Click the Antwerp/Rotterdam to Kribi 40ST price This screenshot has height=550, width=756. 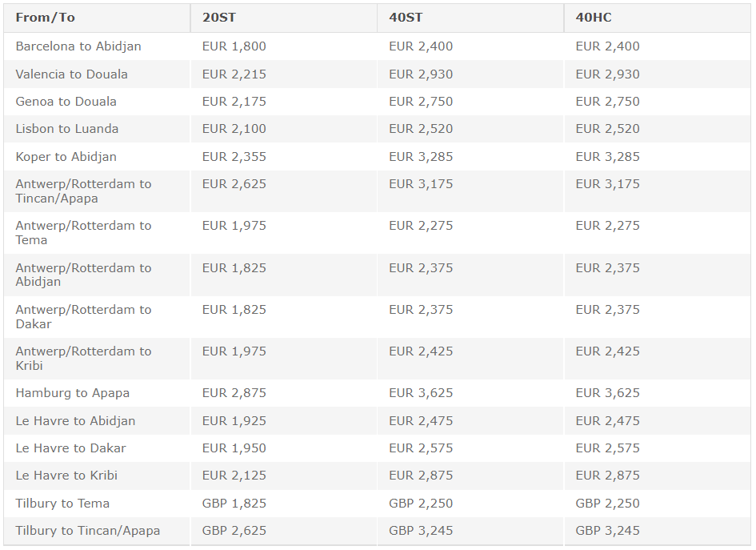coord(421,351)
